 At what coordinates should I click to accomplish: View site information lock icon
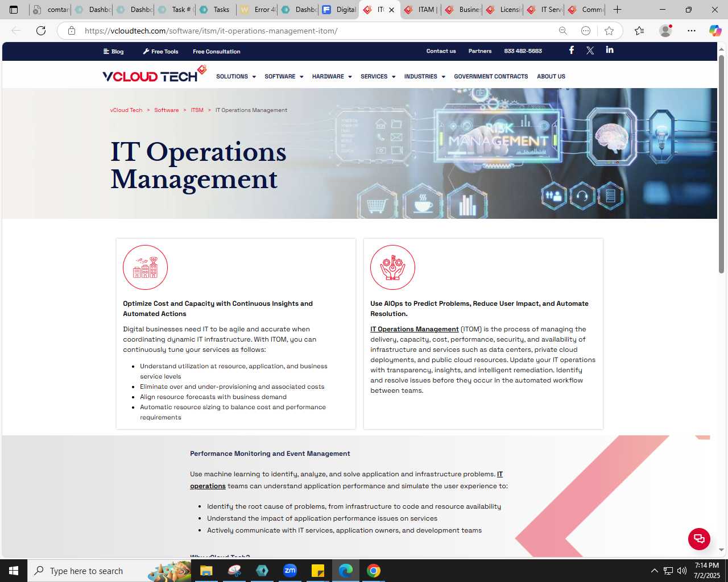pyautogui.click(x=72, y=31)
